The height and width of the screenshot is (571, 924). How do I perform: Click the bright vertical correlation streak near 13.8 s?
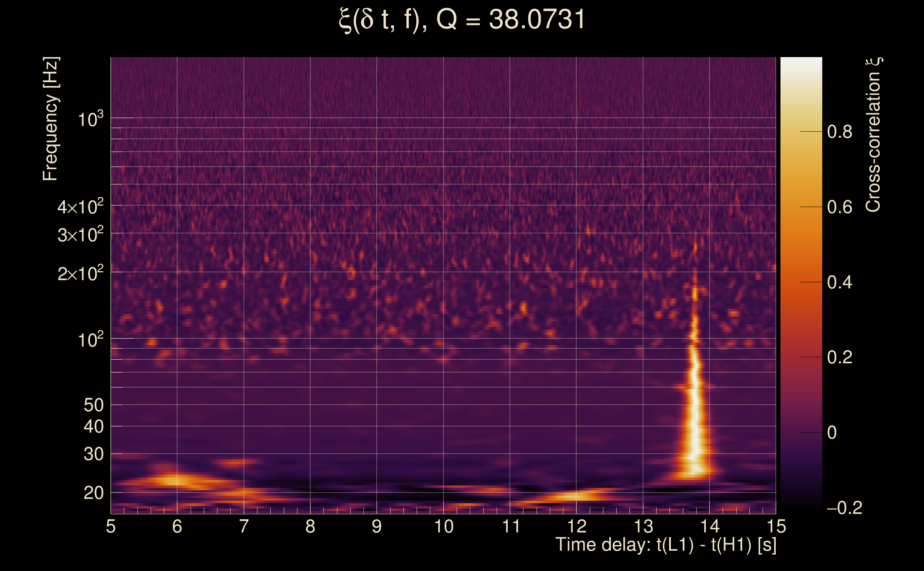tap(695, 415)
